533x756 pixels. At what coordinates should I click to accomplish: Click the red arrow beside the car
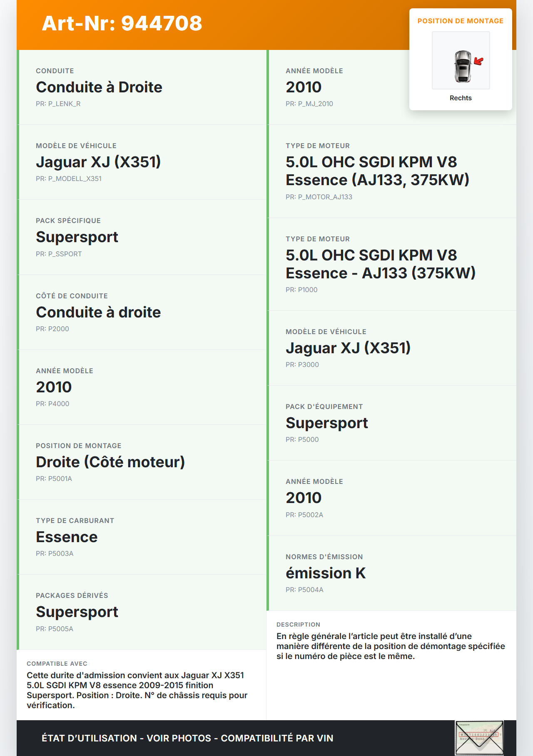click(x=479, y=62)
